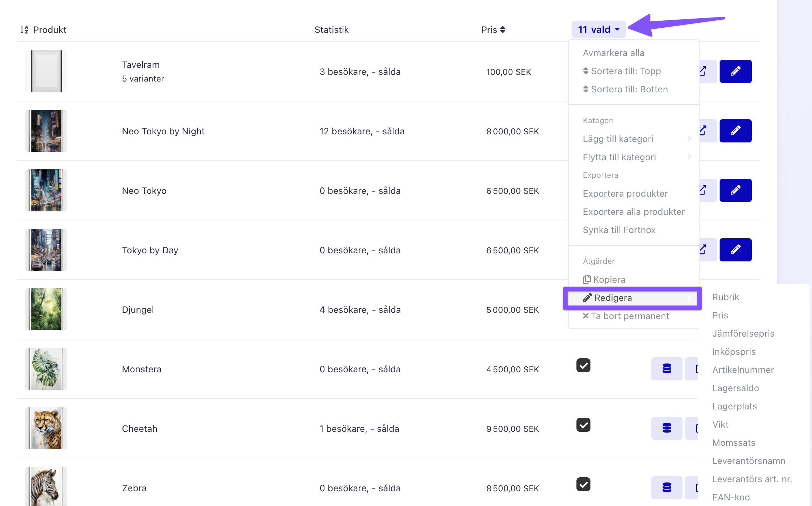Click Ta bort permanent
Screen dimensions: 812x506
point(626,316)
